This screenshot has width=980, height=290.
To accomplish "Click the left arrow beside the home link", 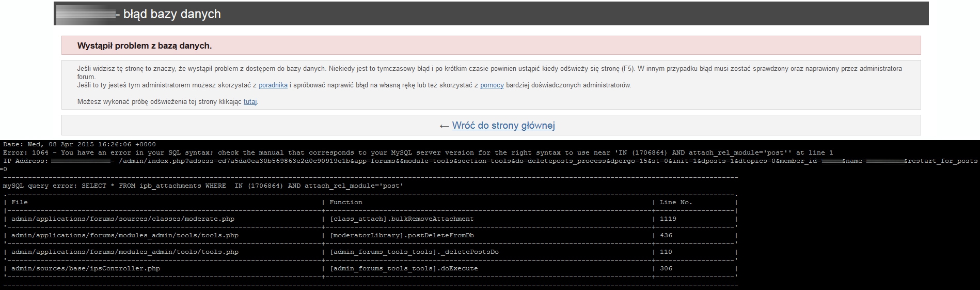I will 444,126.
